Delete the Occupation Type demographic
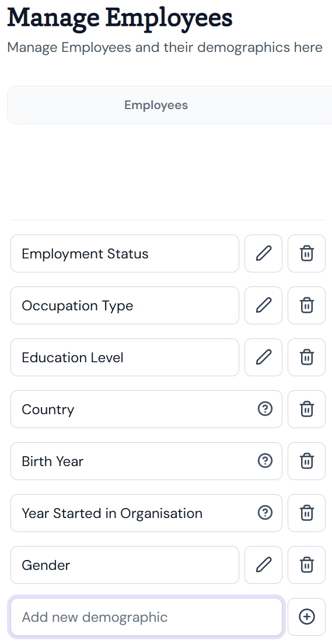This screenshot has height=644, width=332. click(306, 305)
